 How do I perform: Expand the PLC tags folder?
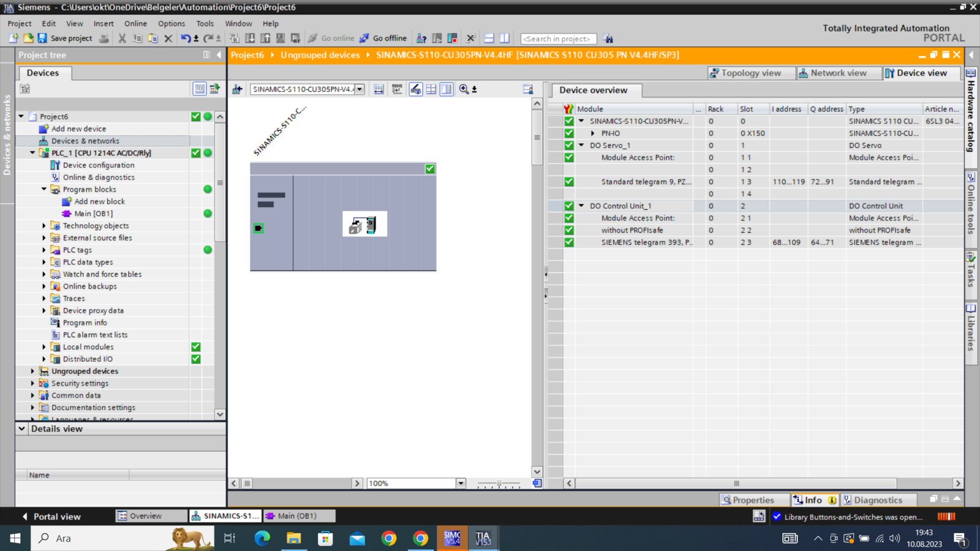click(44, 250)
